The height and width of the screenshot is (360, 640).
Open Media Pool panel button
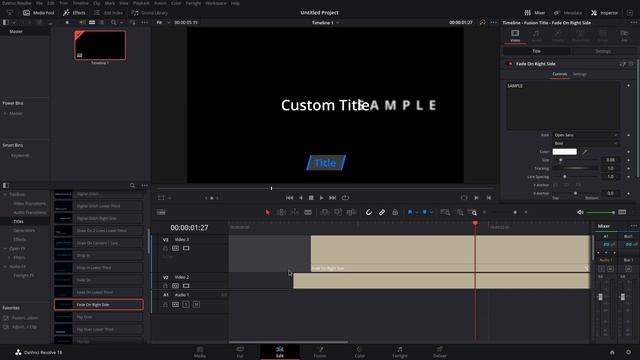[38, 13]
